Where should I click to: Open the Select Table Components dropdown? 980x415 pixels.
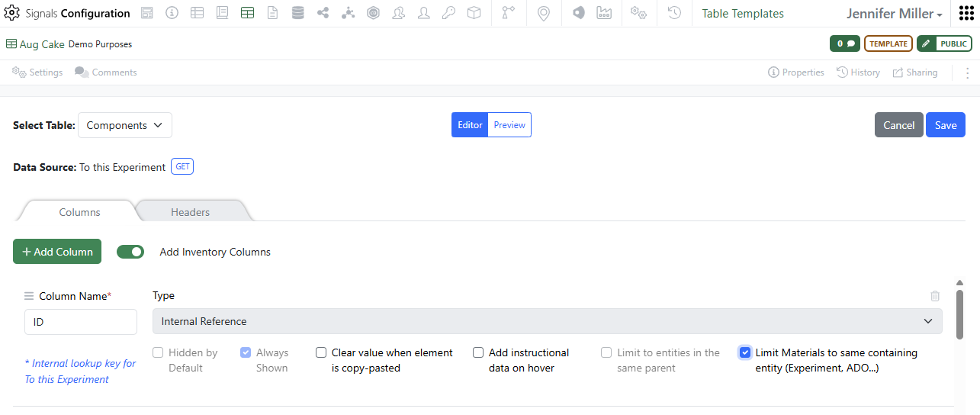[x=125, y=125]
